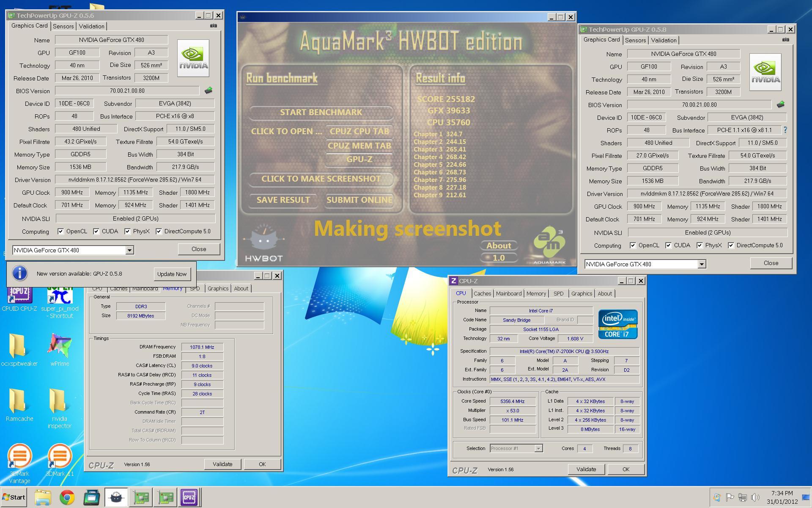The height and width of the screenshot is (508, 812).
Task: Open the CPUID CPU-Z desktop shortcut
Action: [x=19, y=299]
